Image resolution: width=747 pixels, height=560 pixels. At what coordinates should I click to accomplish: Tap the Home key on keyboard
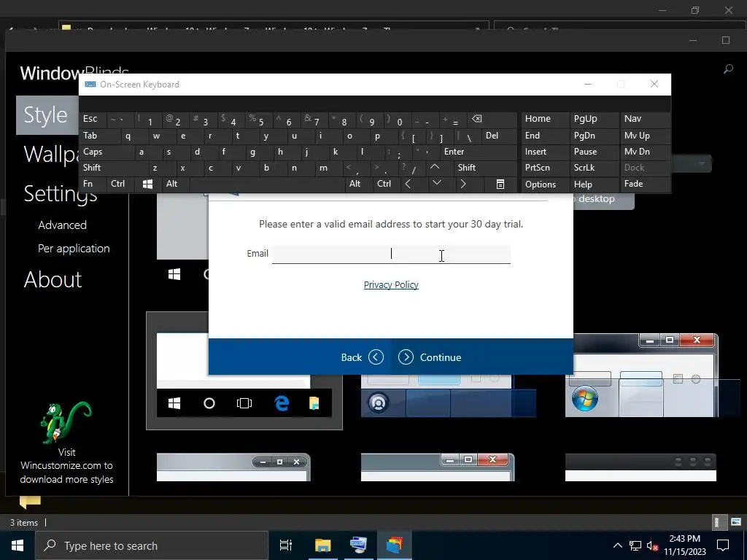545,119
